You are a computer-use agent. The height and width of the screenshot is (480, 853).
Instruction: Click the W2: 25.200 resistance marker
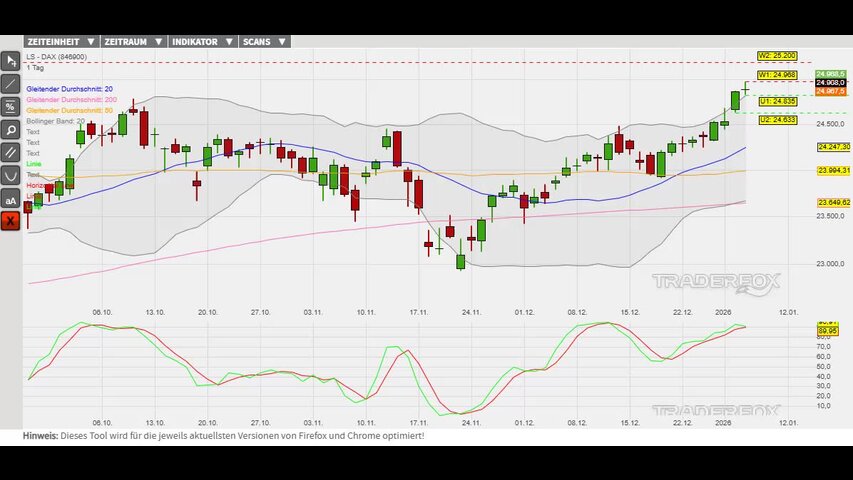777,56
